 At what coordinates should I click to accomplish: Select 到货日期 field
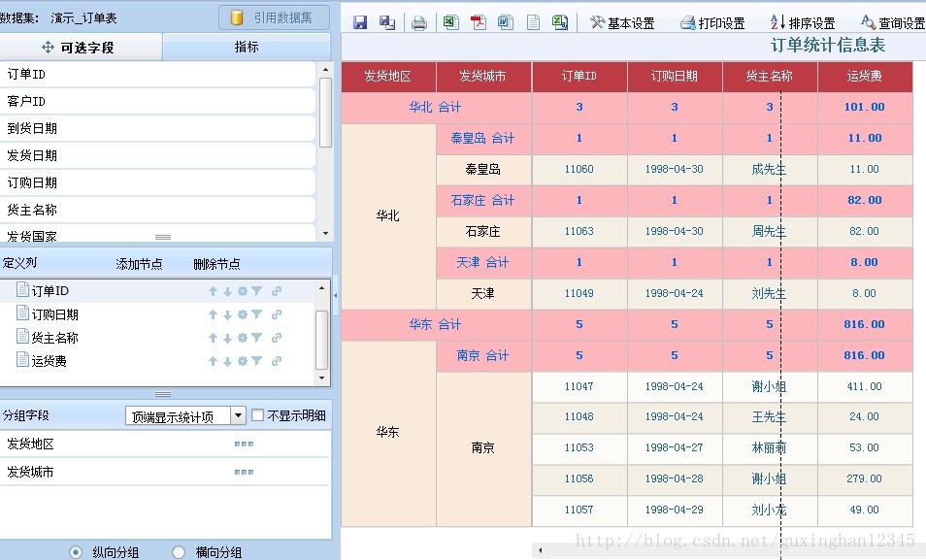click(157, 129)
